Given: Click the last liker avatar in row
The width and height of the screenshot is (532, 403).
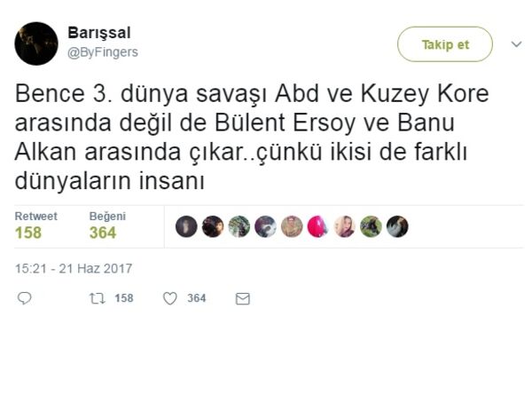Looking at the screenshot, I should tap(397, 226).
